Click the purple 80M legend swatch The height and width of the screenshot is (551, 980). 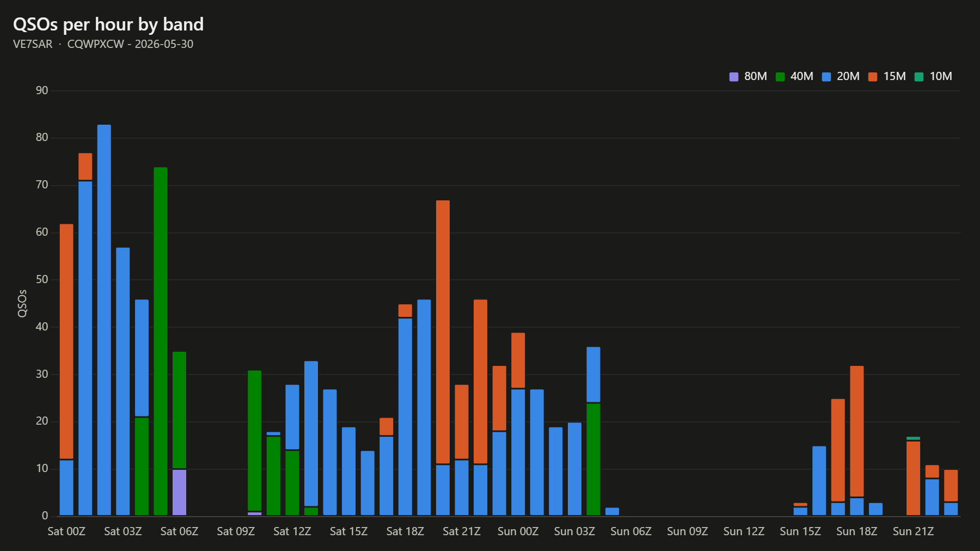tap(734, 77)
